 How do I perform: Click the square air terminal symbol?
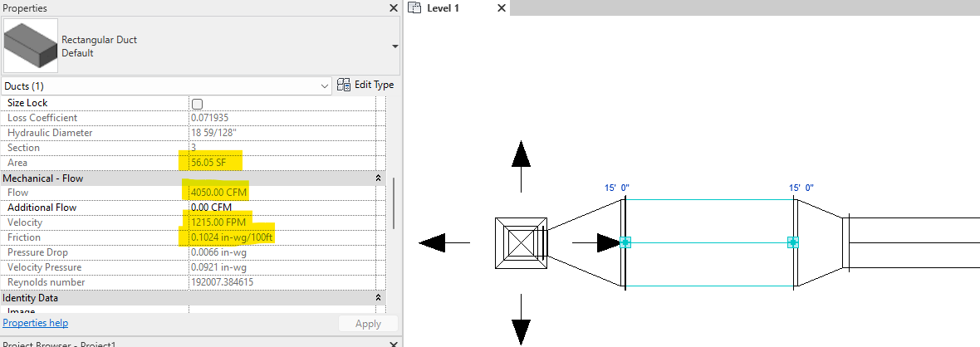[x=522, y=243]
